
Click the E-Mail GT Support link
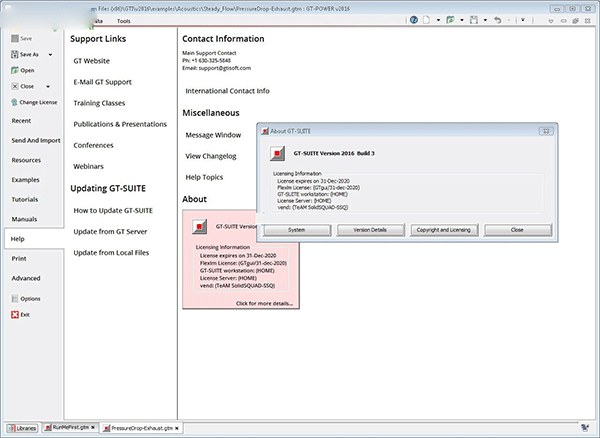click(103, 82)
